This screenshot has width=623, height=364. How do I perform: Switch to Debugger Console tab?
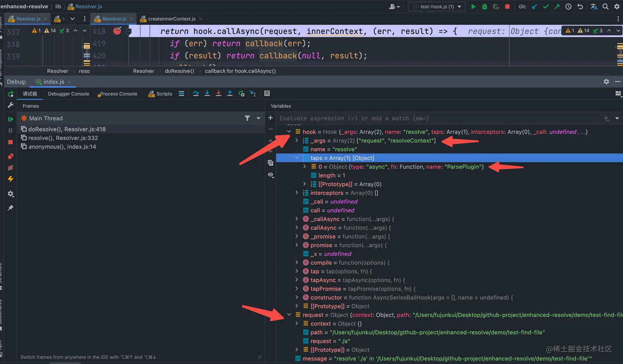point(68,94)
